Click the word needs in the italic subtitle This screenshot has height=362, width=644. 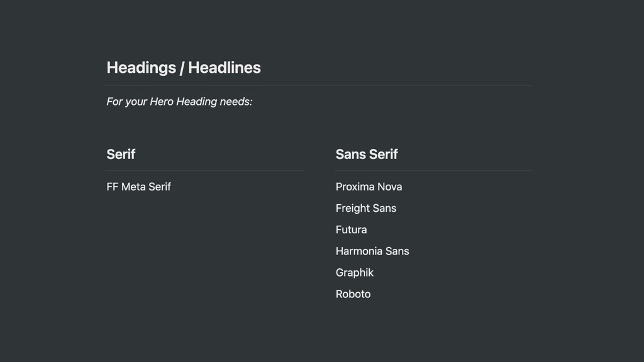tap(236, 101)
